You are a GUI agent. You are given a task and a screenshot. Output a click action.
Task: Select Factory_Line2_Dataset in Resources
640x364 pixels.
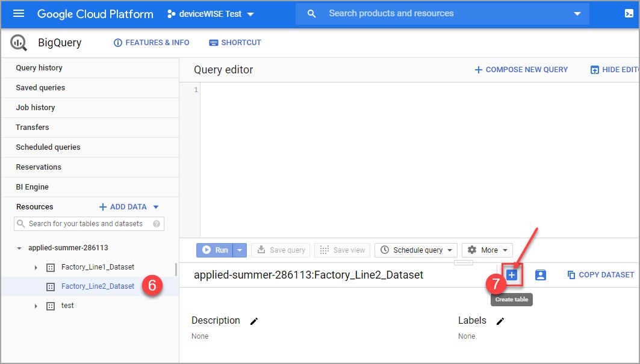pyautogui.click(x=98, y=286)
